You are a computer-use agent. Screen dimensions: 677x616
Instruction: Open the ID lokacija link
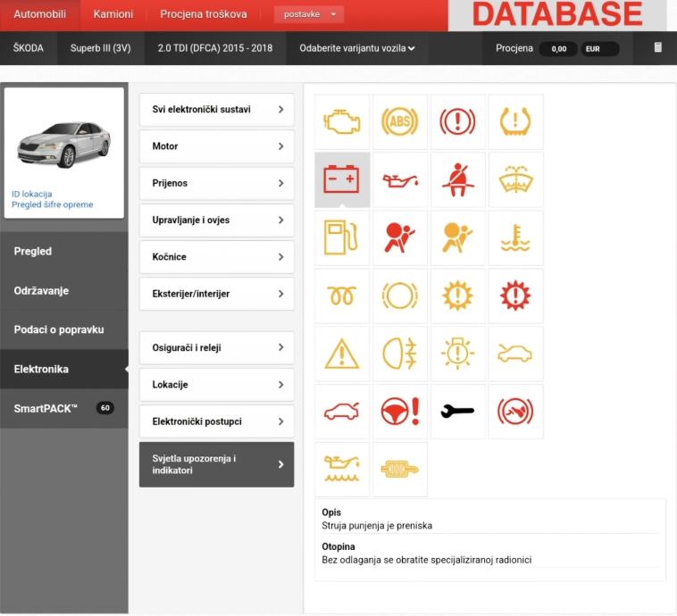coord(32,194)
